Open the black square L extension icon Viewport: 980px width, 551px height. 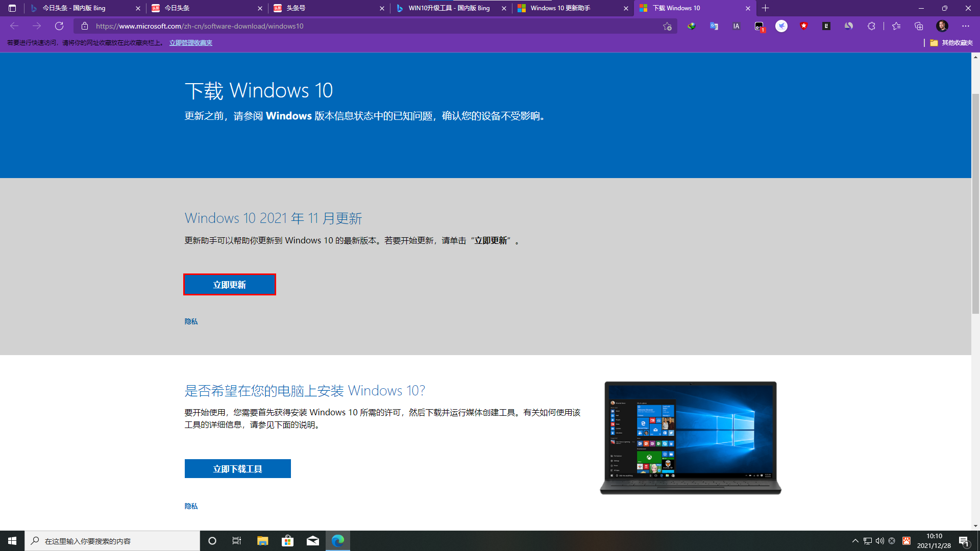[x=826, y=26]
